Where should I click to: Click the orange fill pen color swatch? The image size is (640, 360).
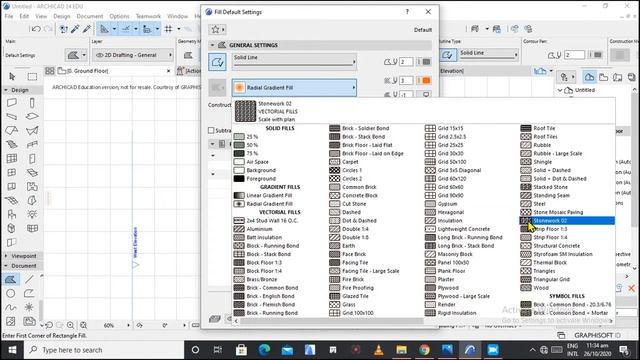[426, 80]
